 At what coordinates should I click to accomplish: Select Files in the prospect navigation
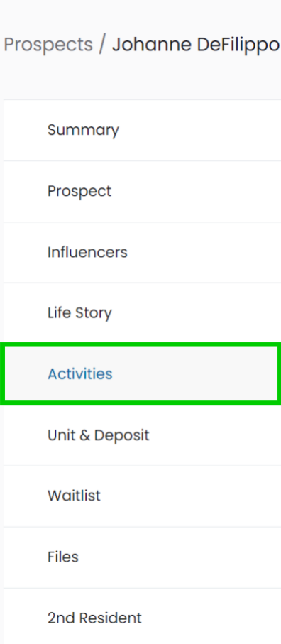coord(142,557)
